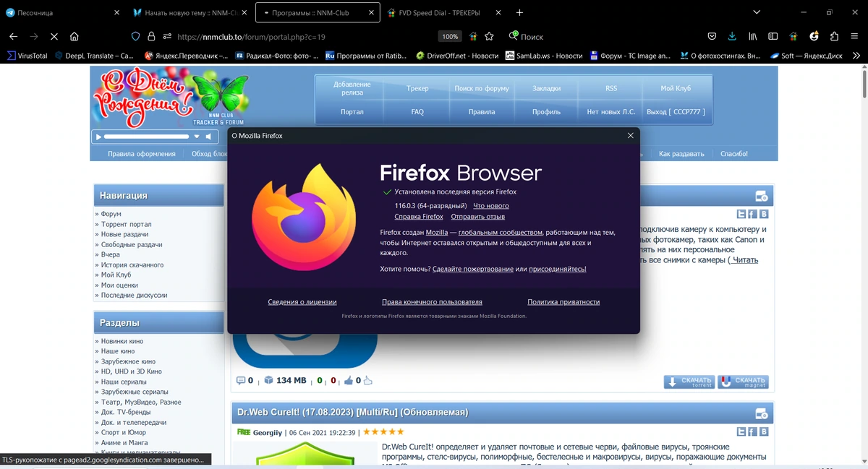Viewport: 868px width, 469px height.
Task: Open Как раздавать link in blue bar
Action: 681,154
